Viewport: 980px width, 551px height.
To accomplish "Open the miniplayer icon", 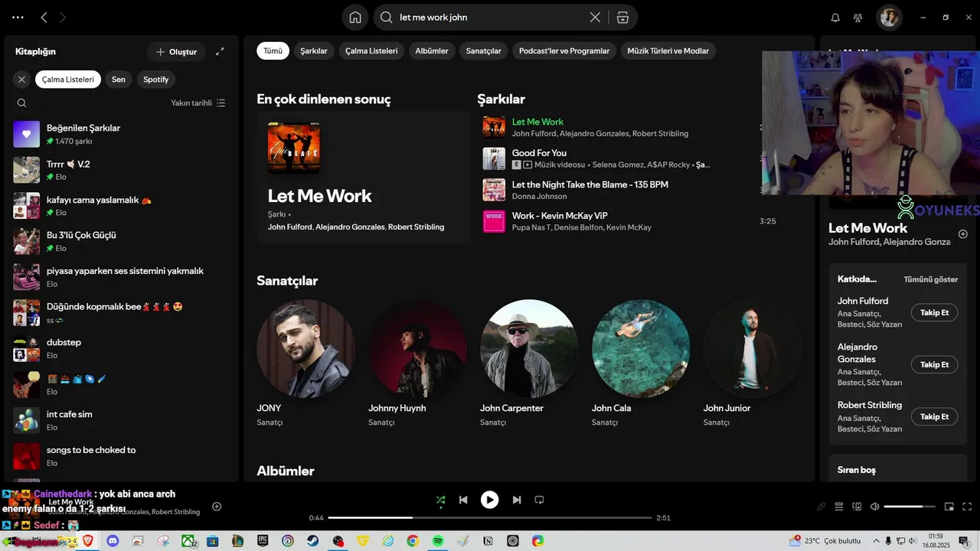I will [x=949, y=507].
